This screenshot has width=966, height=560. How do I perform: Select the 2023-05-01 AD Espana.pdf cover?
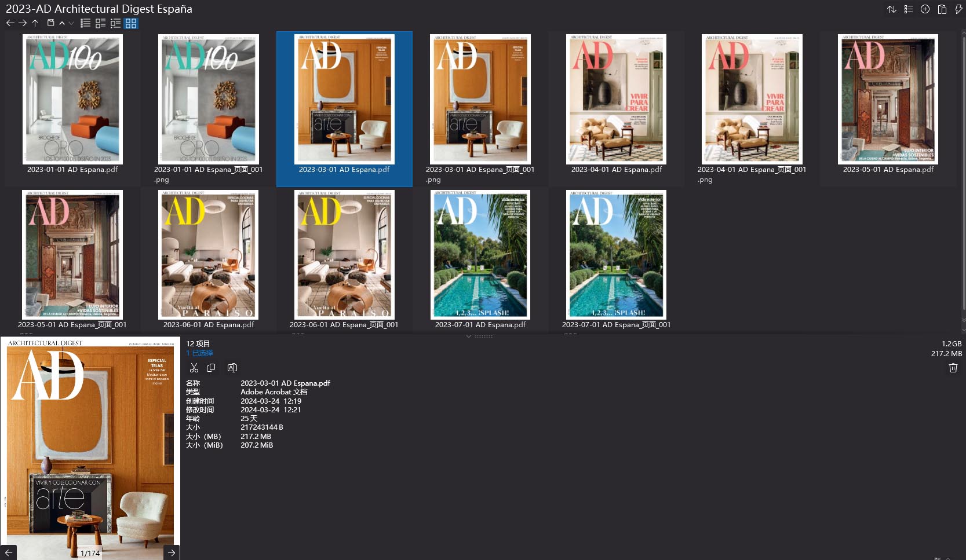click(x=888, y=99)
